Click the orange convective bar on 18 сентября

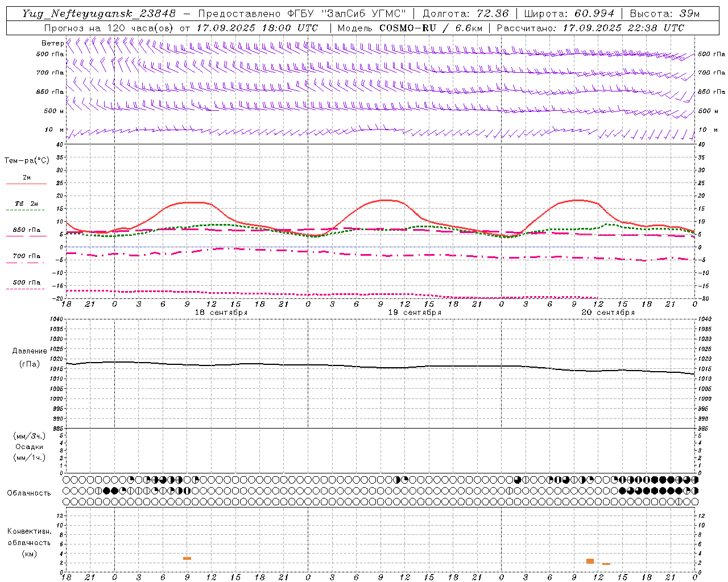point(187,558)
